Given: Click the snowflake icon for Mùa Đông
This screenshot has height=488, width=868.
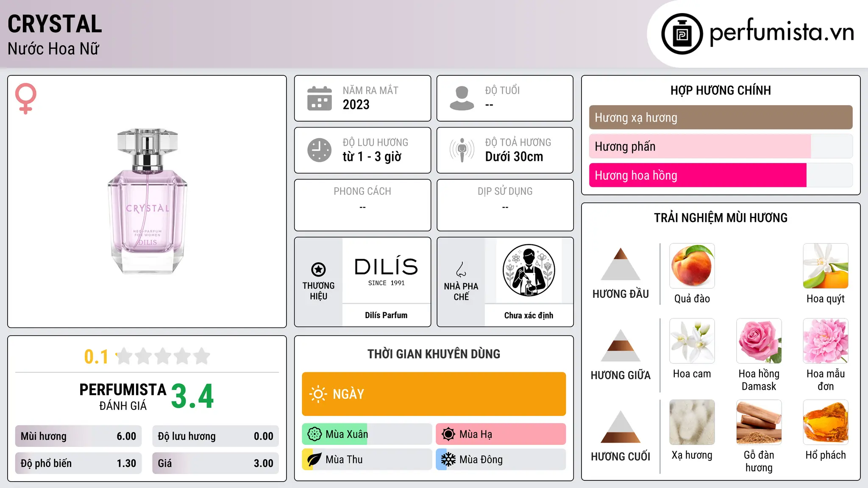Looking at the screenshot, I should [448, 460].
